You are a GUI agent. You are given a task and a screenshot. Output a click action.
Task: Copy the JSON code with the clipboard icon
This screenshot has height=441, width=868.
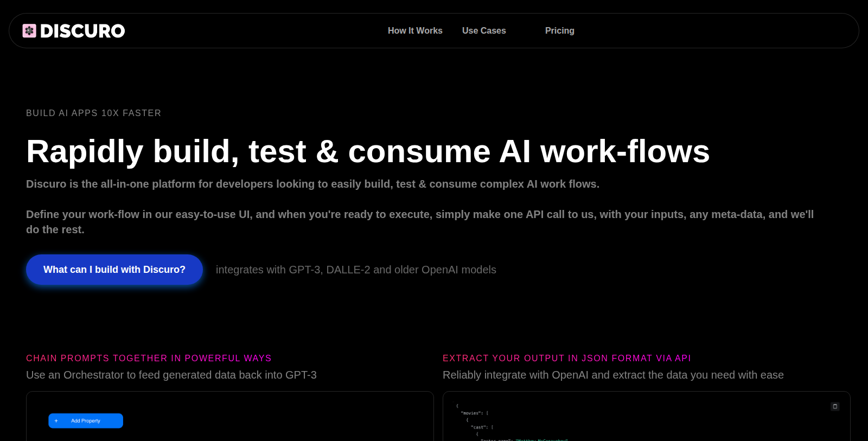(x=835, y=406)
